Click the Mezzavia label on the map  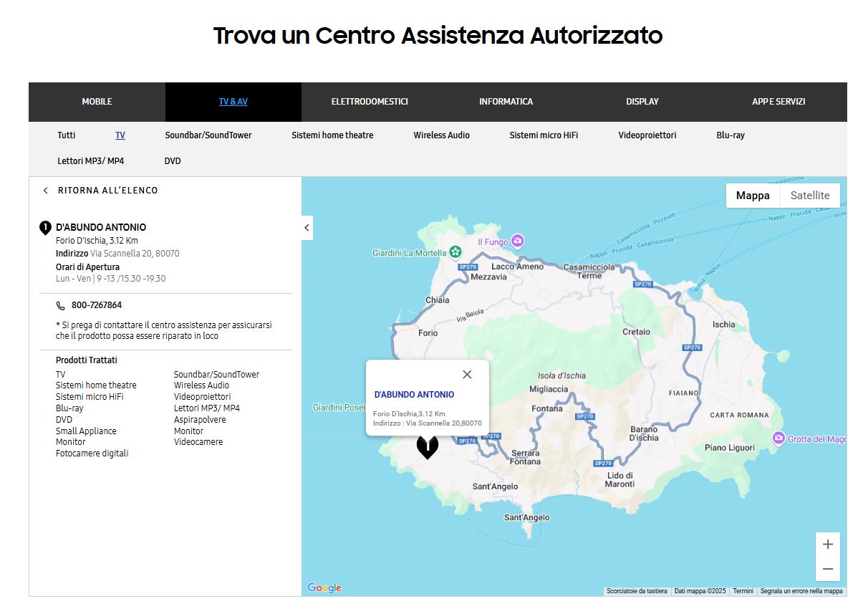489,277
